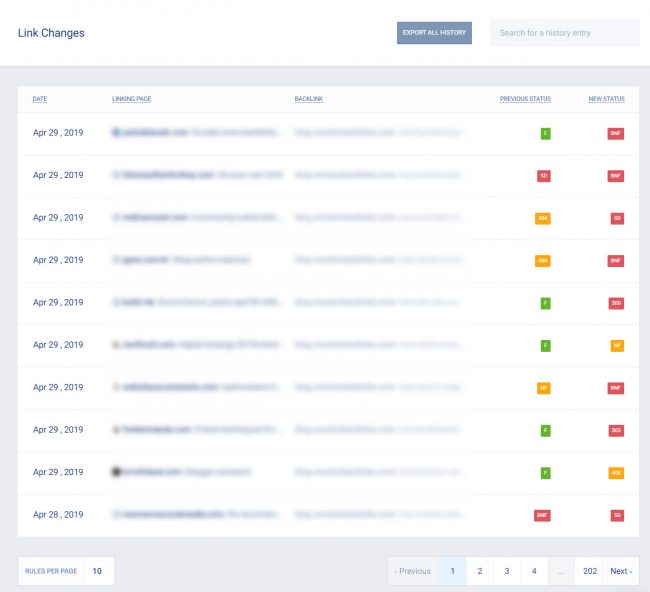Click green F badge in the first table row

pyautogui.click(x=545, y=133)
